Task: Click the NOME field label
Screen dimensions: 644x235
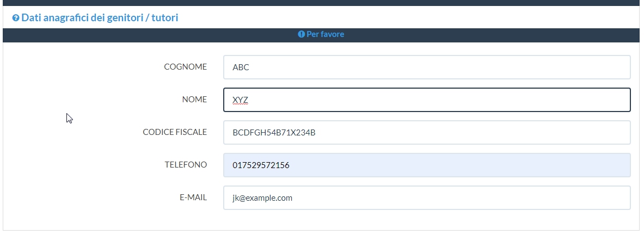Action: (x=194, y=100)
